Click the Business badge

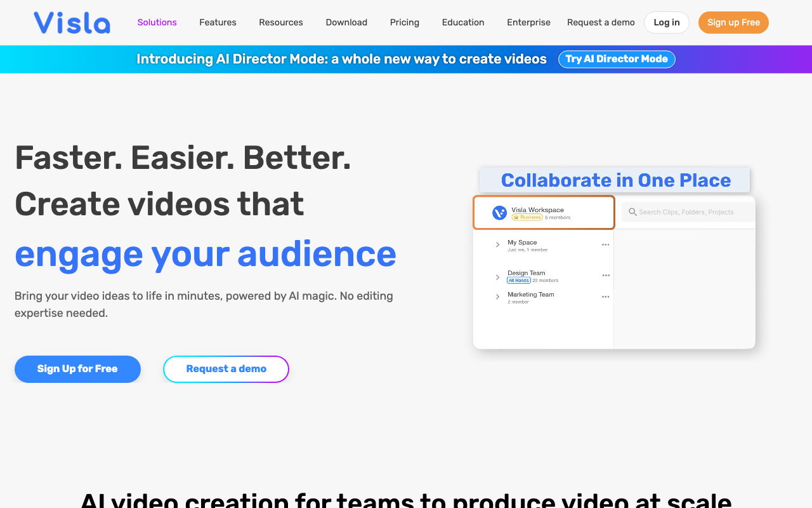[x=527, y=217]
